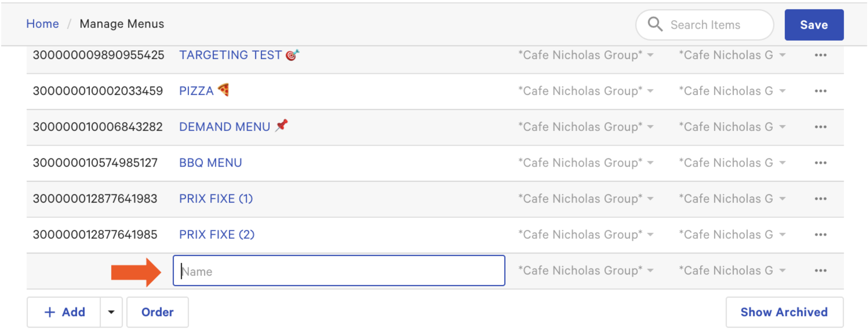Open the ellipsis menu for BBQ MENU row

click(821, 162)
